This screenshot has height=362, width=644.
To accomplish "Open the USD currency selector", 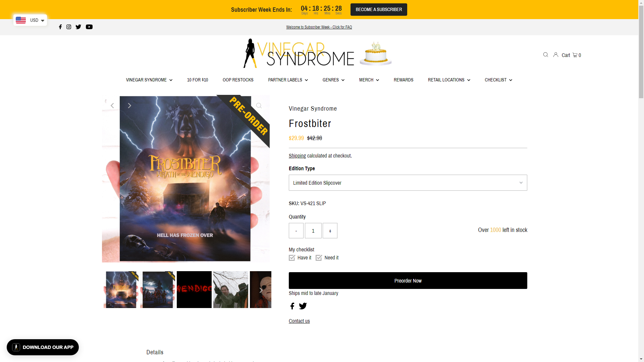I will [30, 20].
